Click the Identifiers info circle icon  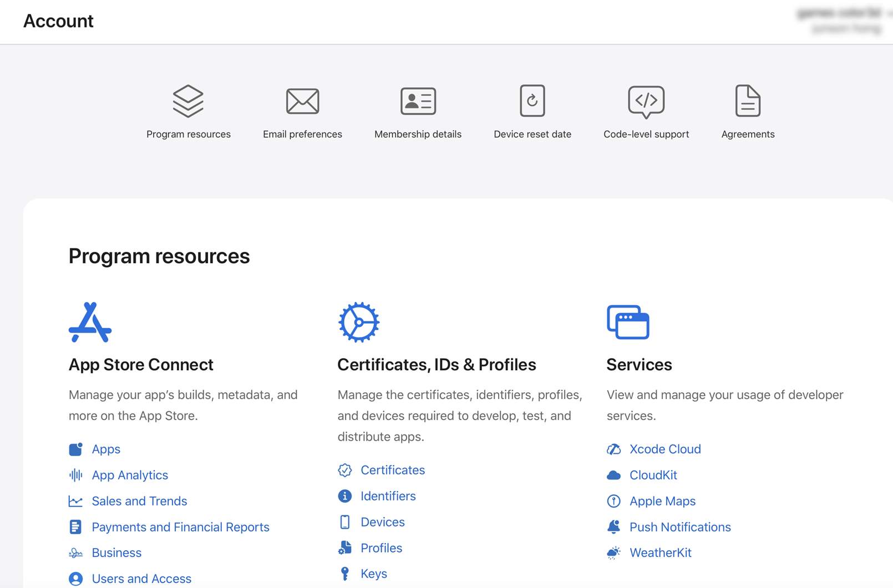tap(345, 496)
